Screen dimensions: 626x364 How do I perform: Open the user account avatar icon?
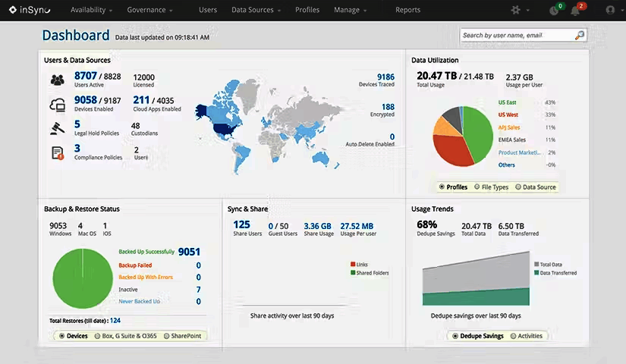click(610, 10)
